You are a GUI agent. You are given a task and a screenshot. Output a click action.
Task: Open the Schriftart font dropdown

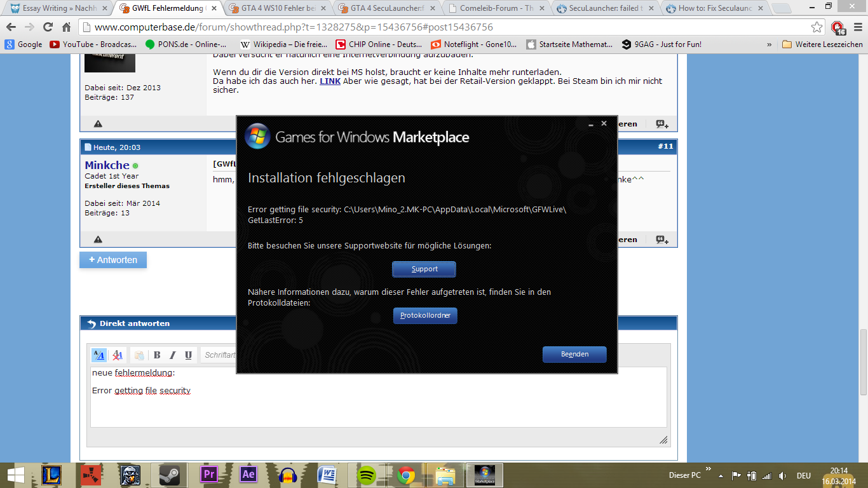click(x=219, y=355)
